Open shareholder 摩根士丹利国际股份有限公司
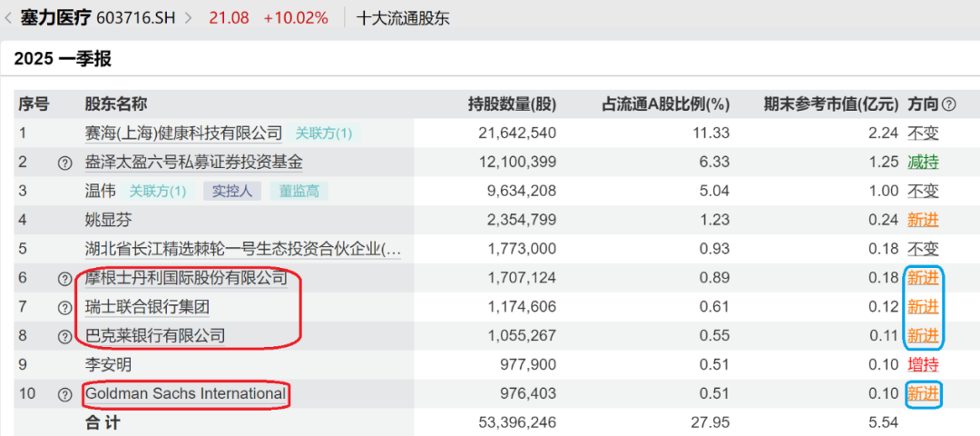 tap(186, 278)
